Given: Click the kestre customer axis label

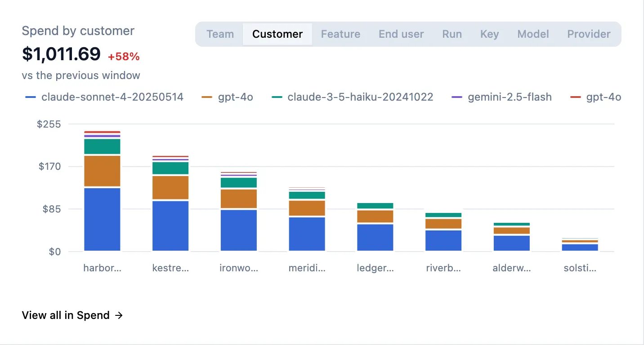Looking at the screenshot, I should pos(170,269).
